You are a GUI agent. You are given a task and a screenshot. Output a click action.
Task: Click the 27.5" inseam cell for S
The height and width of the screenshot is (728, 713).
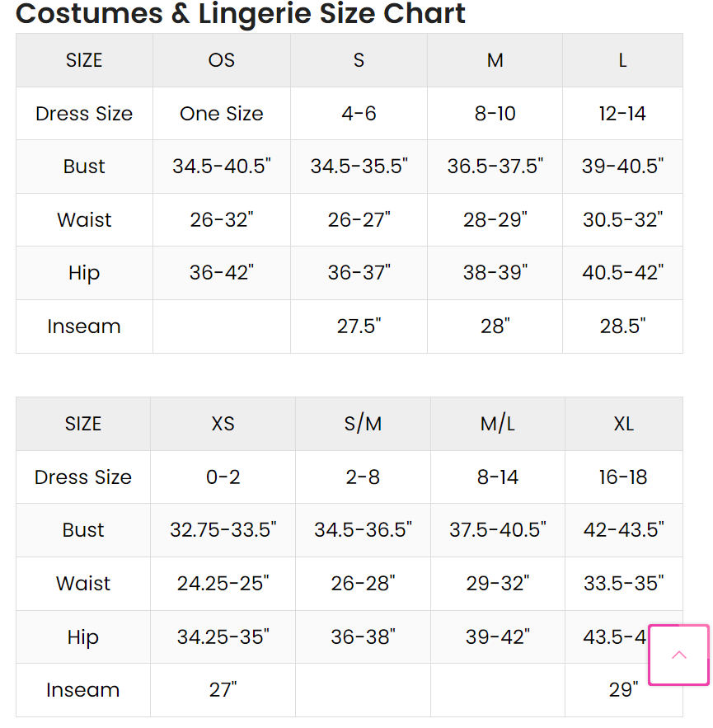[x=359, y=326]
